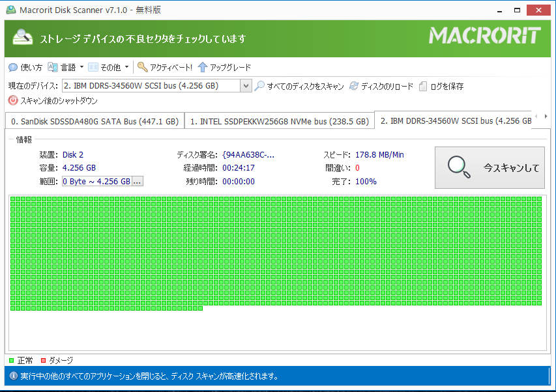Screen dimensions: 556x392
Task: Click the 使い方 help icon
Action: click(x=13, y=67)
